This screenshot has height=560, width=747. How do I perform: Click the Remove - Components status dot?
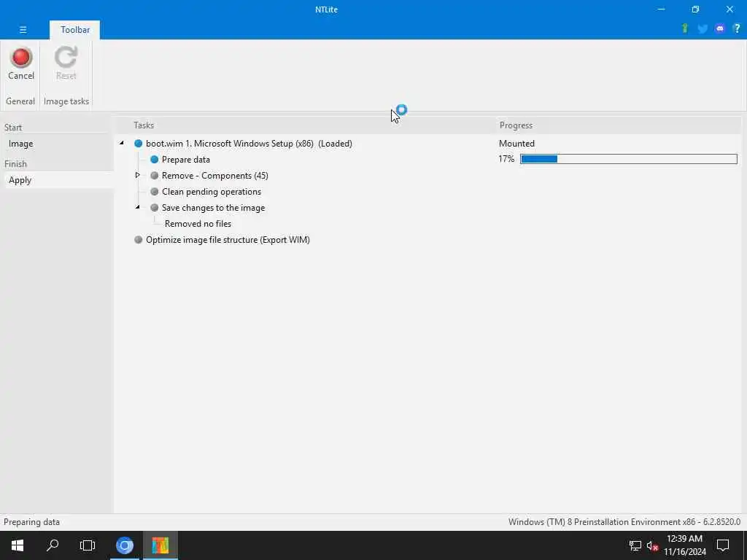(x=155, y=176)
